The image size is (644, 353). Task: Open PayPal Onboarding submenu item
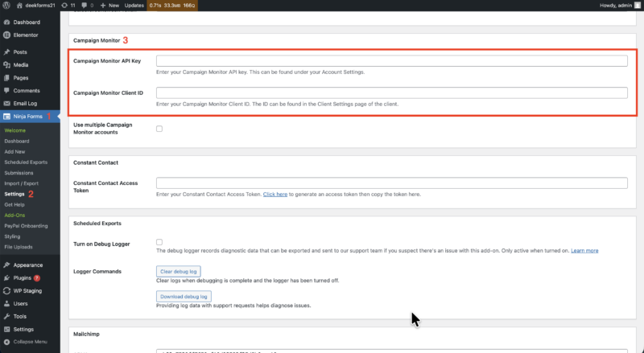click(26, 226)
